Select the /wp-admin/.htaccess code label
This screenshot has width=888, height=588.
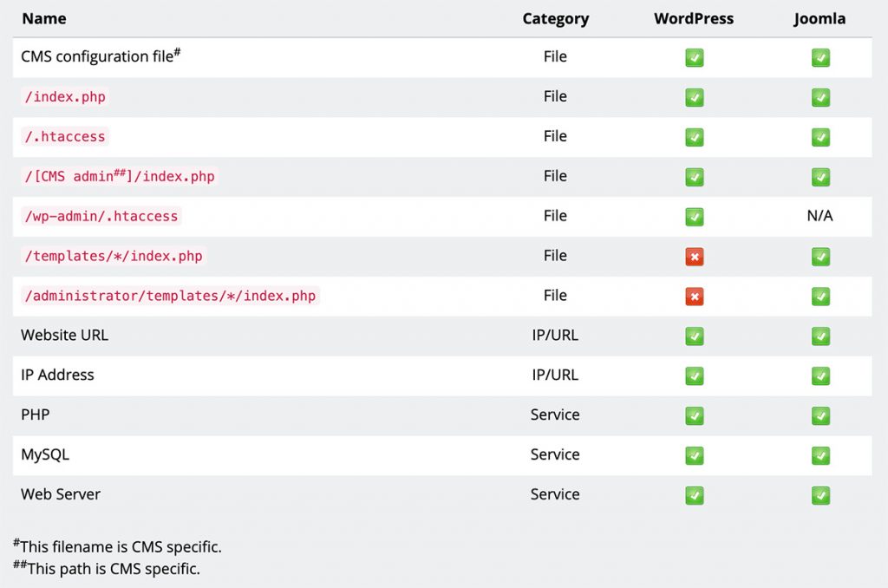pos(101,216)
